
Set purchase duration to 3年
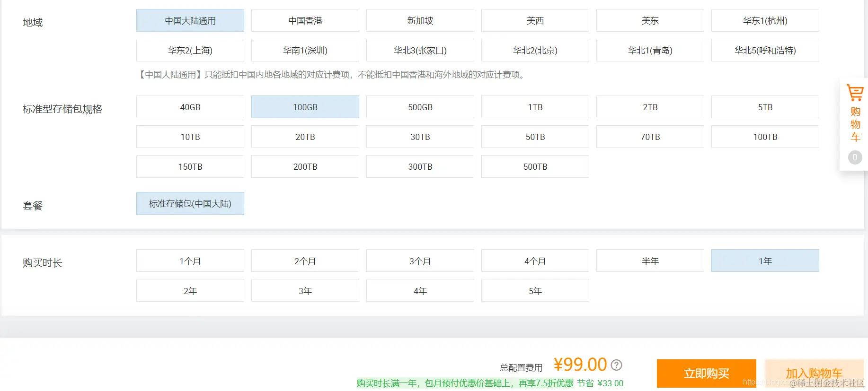pyautogui.click(x=305, y=290)
